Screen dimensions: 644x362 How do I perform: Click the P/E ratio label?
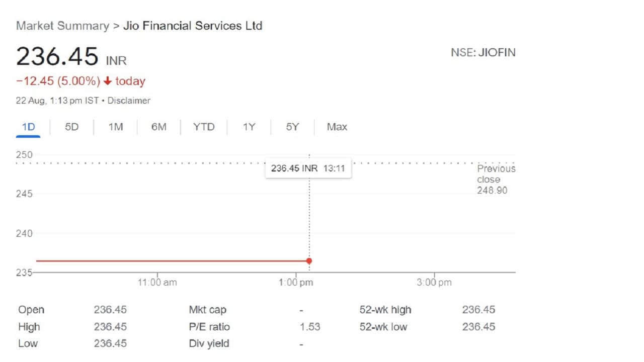(209, 327)
